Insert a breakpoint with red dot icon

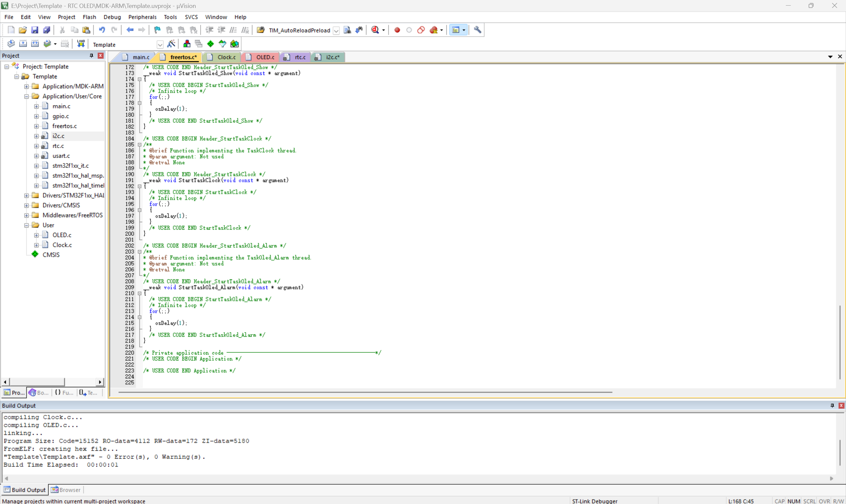[397, 30]
